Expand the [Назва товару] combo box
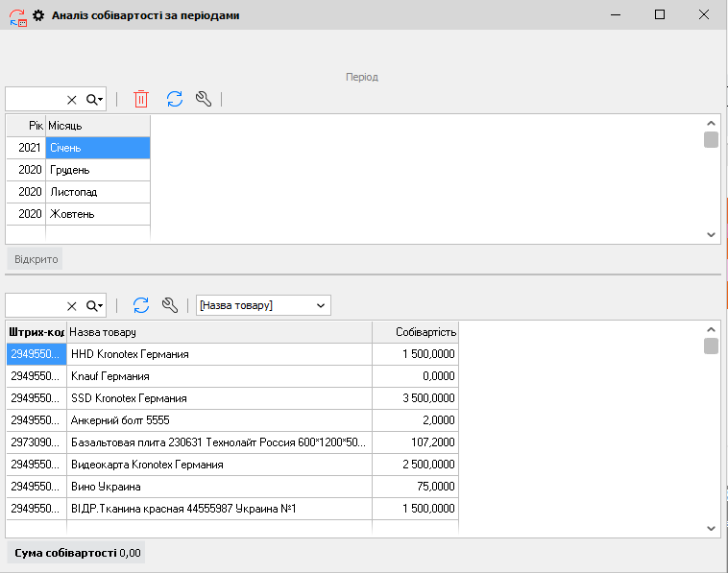728x573 pixels. (321, 305)
